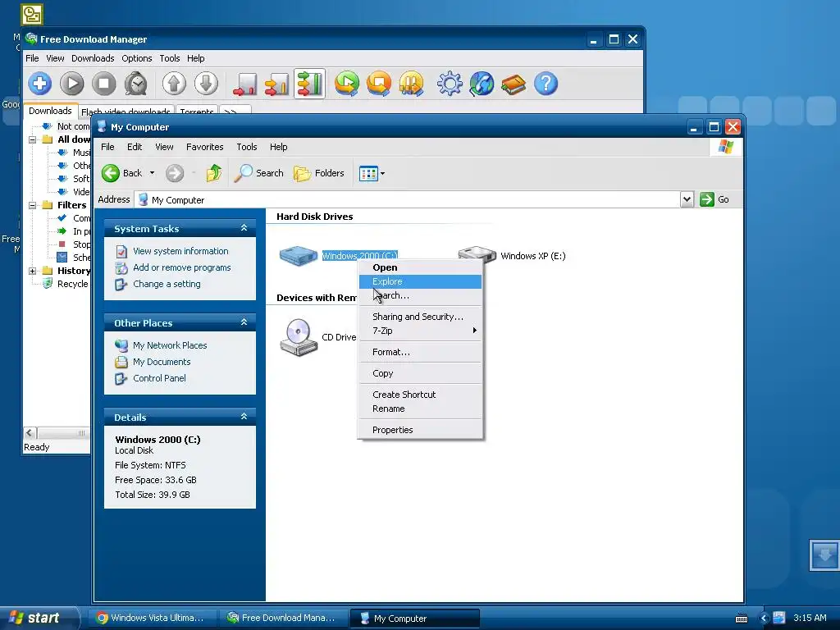The width and height of the screenshot is (840, 630).
Task: Stop download icon in Free Download Manager
Action: [104, 84]
